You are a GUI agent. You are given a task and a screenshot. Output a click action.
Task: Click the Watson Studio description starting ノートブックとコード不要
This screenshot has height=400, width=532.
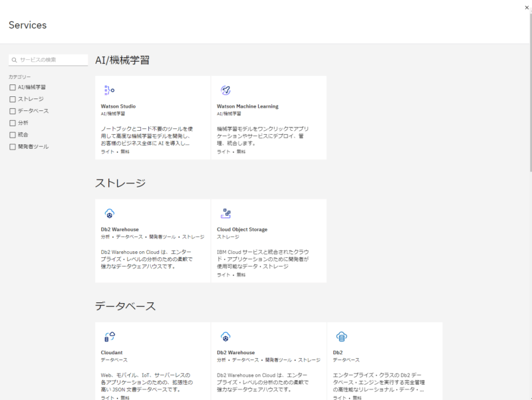point(147,136)
